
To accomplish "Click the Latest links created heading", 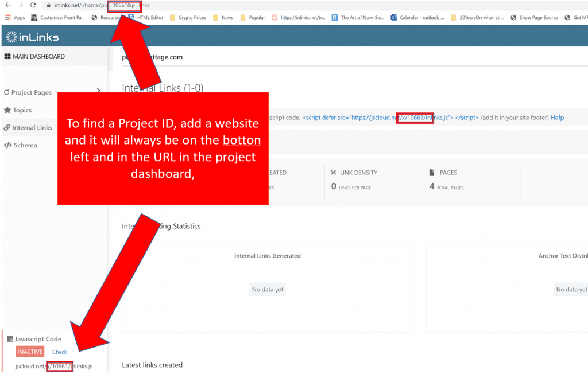I will click(x=152, y=365).
